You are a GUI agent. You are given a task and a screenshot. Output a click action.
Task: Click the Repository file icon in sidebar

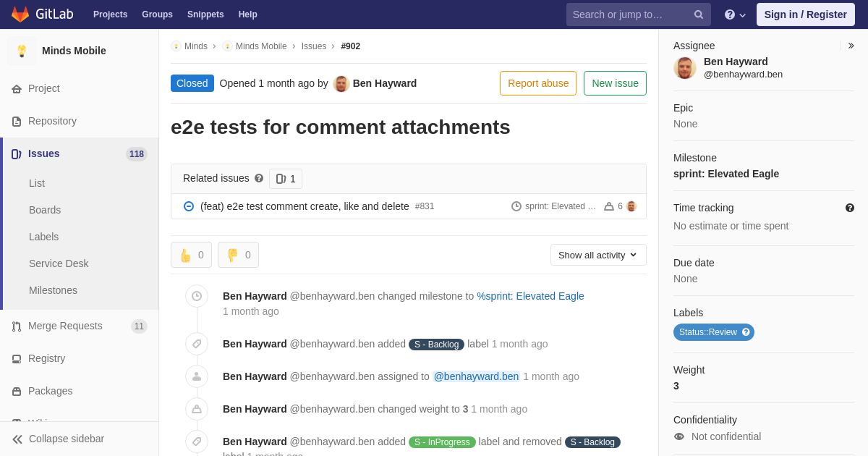click(x=17, y=122)
